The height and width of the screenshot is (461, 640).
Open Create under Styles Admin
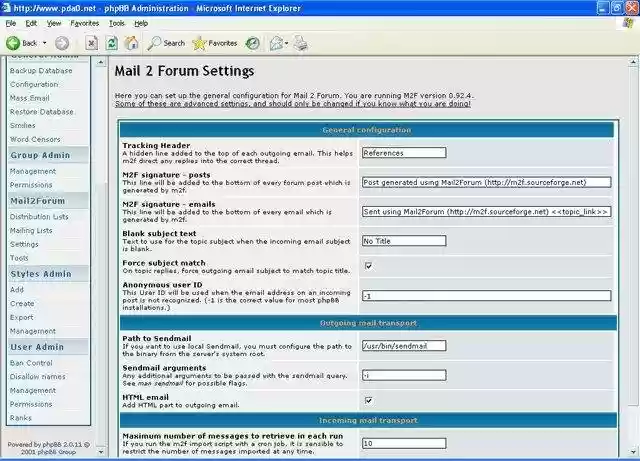pos(22,304)
